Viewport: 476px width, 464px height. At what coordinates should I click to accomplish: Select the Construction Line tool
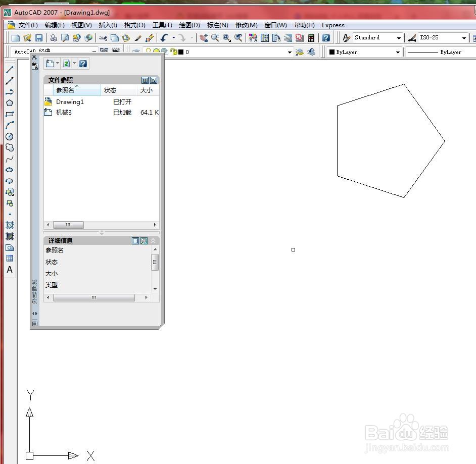[x=10, y=80]
